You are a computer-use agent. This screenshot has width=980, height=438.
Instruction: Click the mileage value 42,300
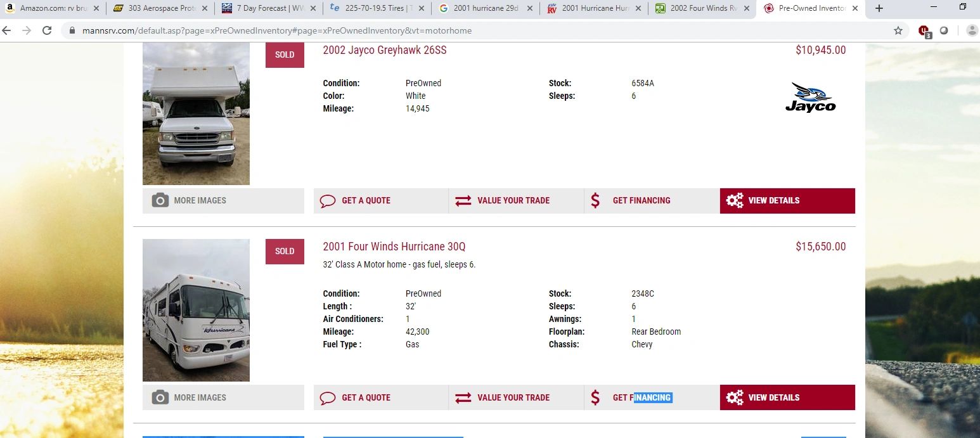418,332
